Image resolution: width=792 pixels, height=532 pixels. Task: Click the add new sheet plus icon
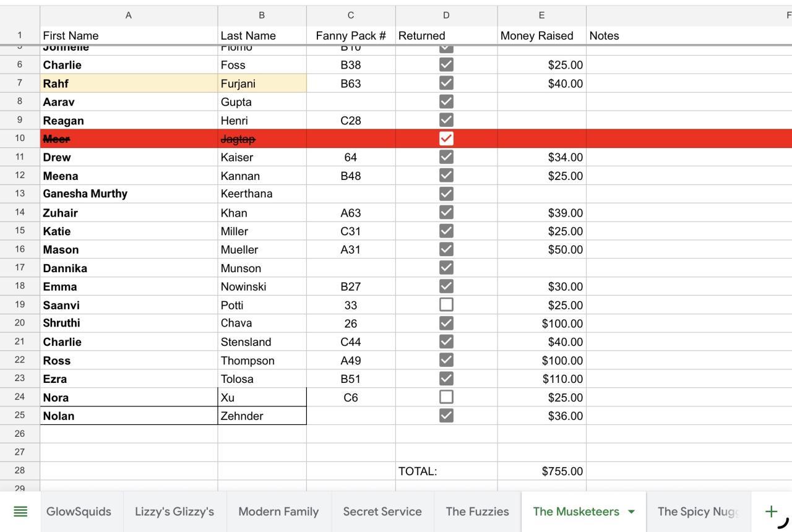click(771, 511)
